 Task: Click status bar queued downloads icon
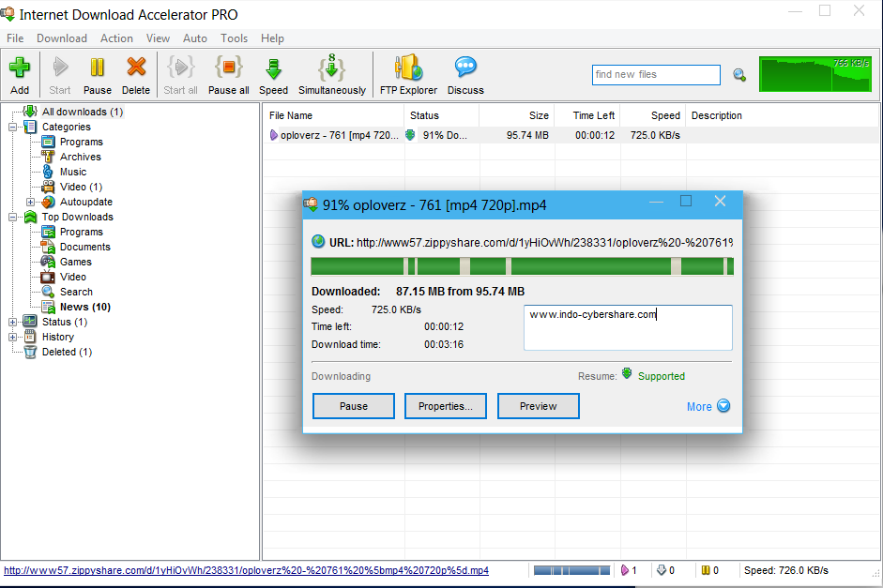(x=662, y=570)
